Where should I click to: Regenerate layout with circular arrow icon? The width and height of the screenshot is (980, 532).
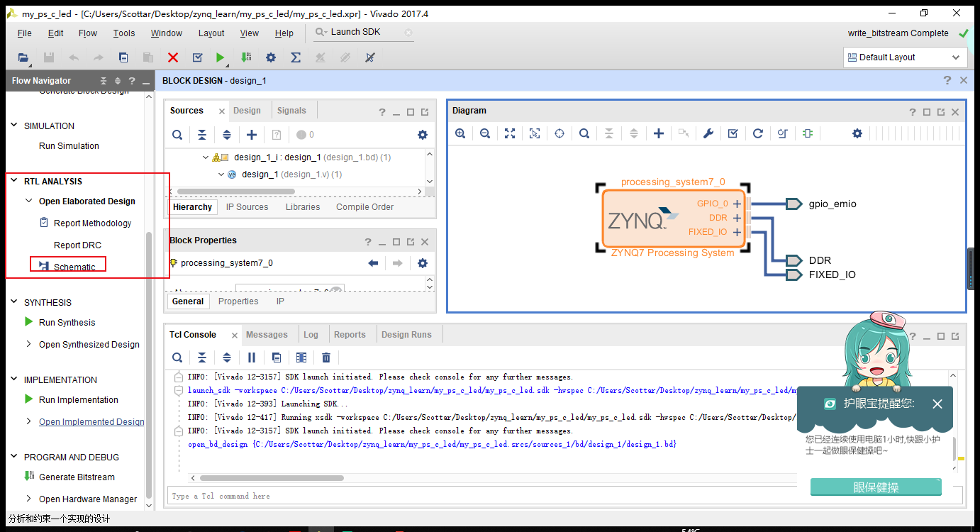(758, 133)
